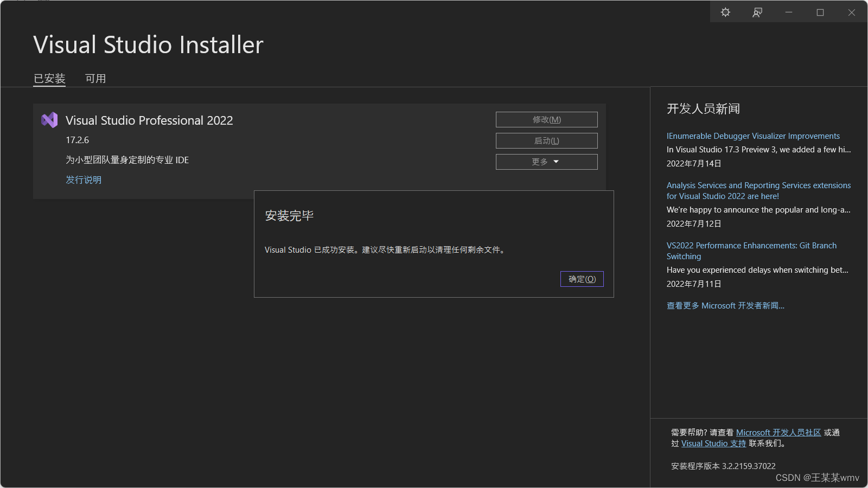Screen dimensions: 868x488
Task: Switch to the 可用 tab
Action: pyautogui.click(x=95, y=79)
